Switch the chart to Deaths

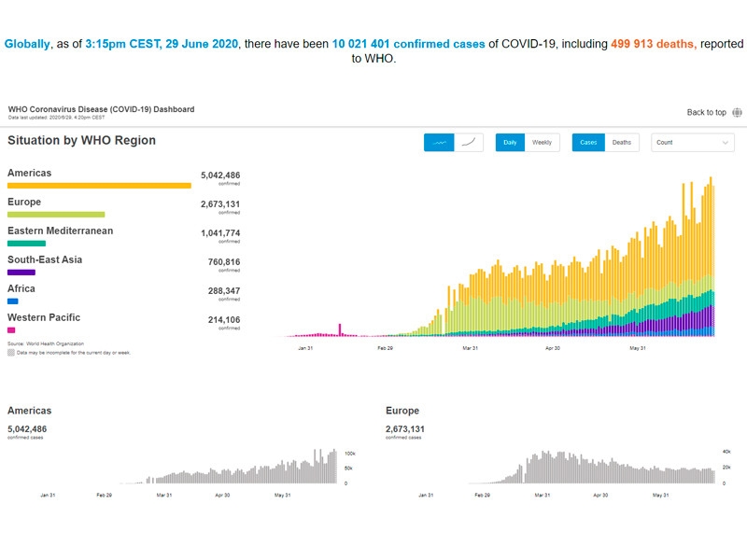[621, 143]
